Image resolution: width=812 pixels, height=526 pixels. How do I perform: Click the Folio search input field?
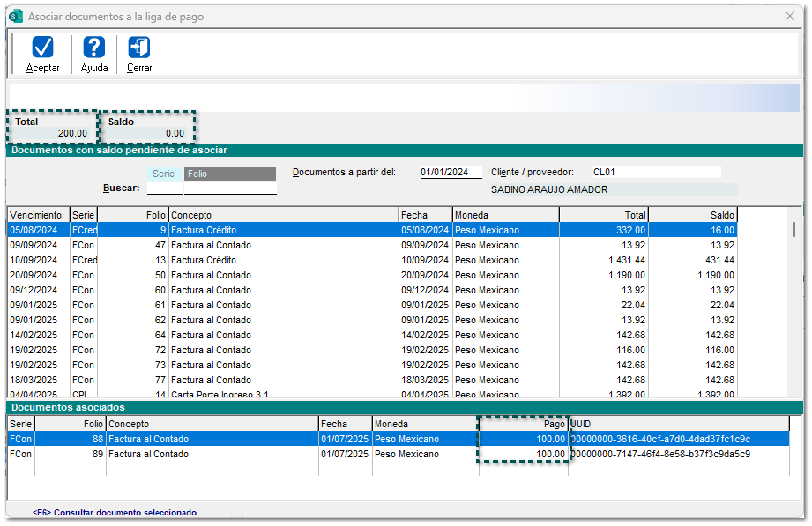pos(230,188)
